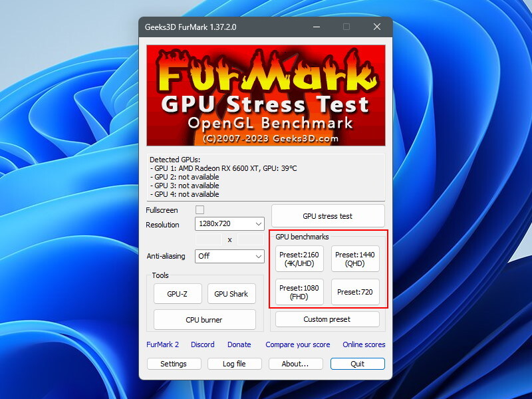532x399 pixels.
Task: Launch GPU Shark tool
Action: [231, 294]
